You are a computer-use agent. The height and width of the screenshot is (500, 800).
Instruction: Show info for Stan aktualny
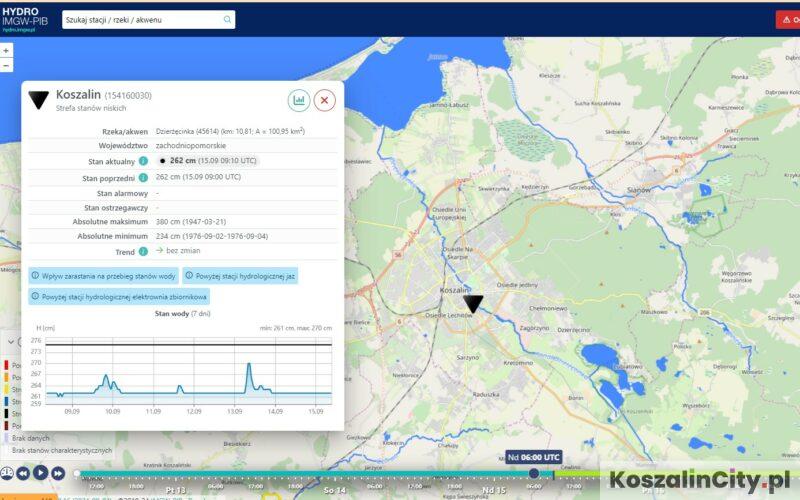click(143, 160)
